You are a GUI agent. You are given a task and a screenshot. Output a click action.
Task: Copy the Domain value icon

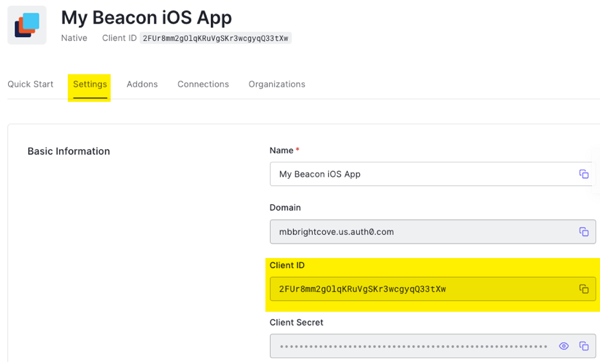pyautogui.click(x=584, y=232)
